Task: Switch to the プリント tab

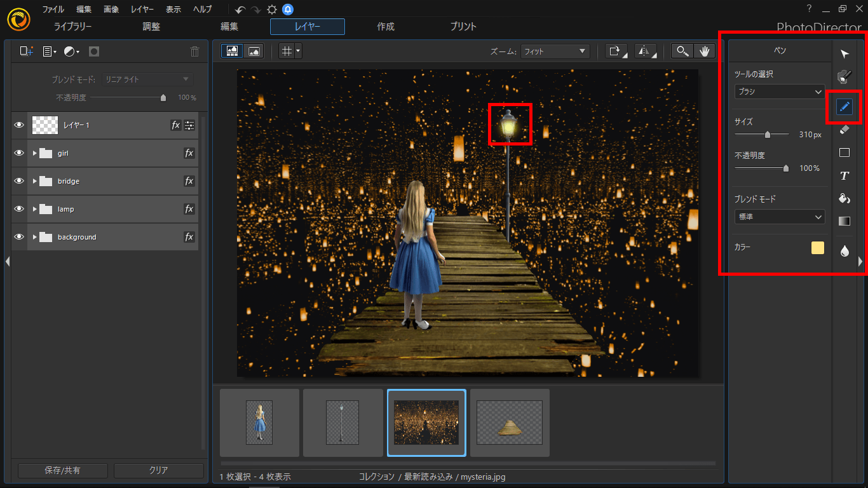Action: (463, 27)
